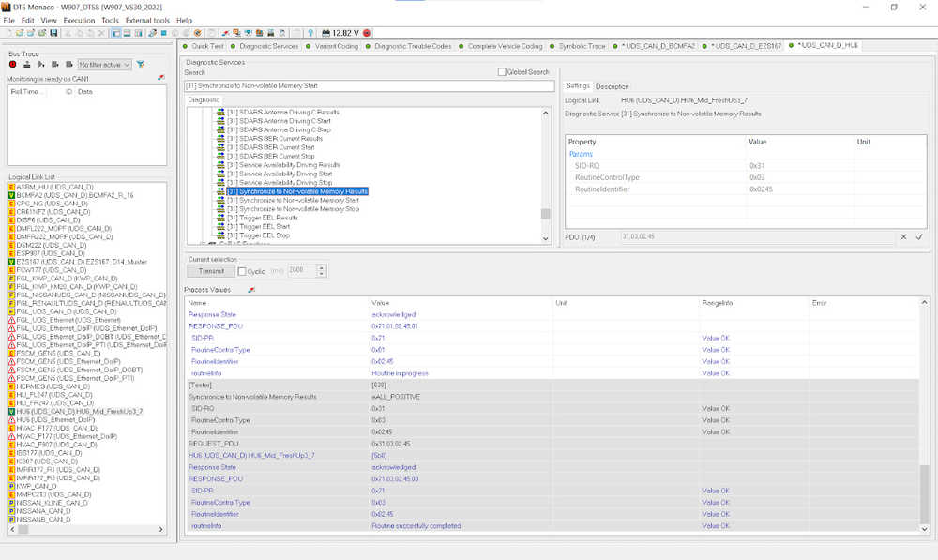This screenshot has height=560, width=938.
Task: Open the Help menu
Action: (184, 21)
